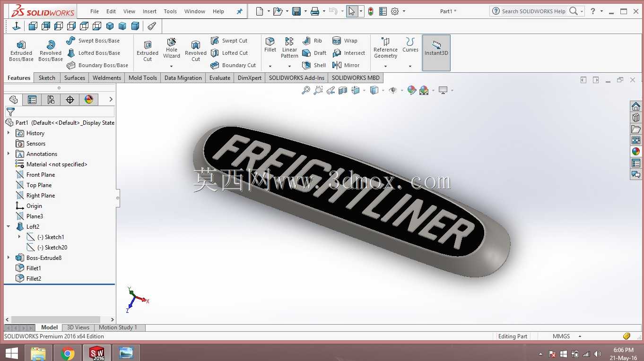Image resolution: width=644 pixels, height=361 pixels.
Task: Click the Save icon in toolbar
Action: pos(296,11)
